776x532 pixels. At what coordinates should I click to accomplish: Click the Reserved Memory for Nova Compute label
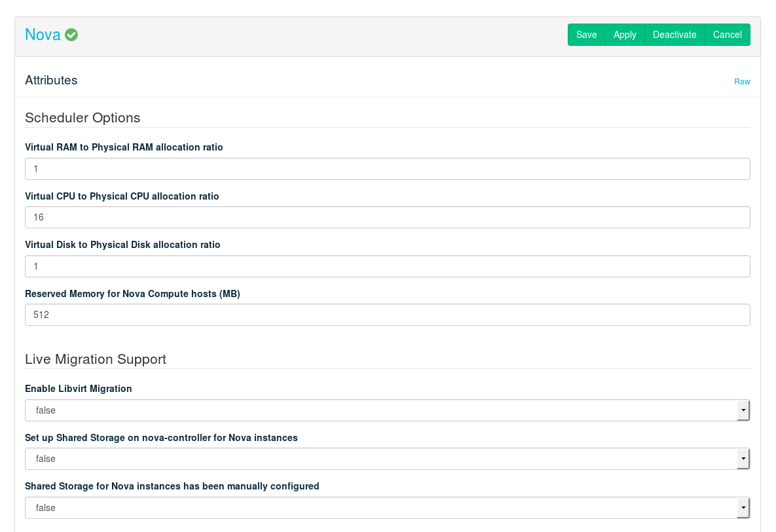point(132,294)
